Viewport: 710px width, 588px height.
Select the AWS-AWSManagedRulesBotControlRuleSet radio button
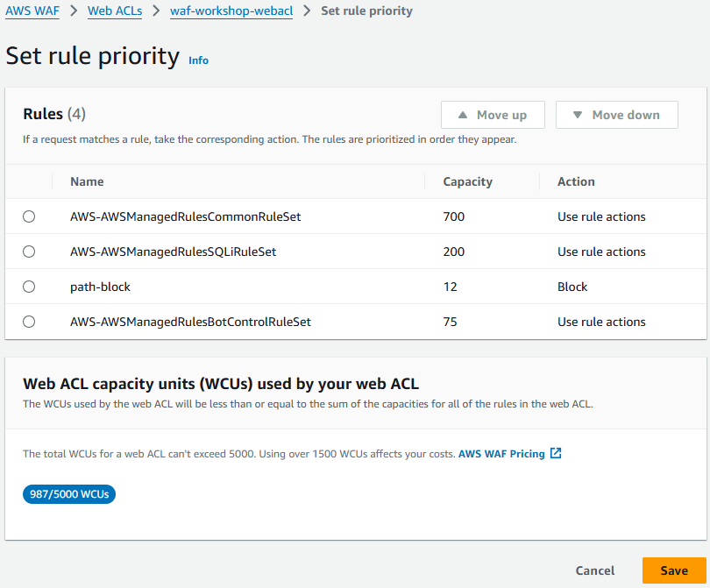pos(29,322)
